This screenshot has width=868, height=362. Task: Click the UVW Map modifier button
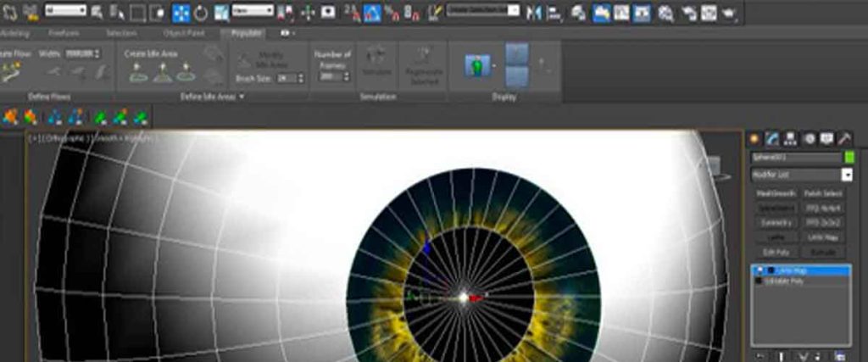(824, 237)
